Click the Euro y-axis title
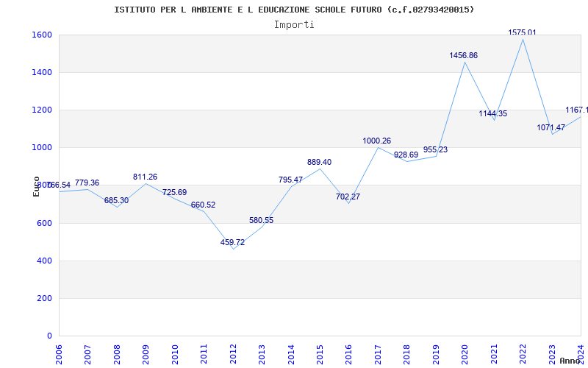The width and height of the screenshot is (588, 368). point(36,186)
